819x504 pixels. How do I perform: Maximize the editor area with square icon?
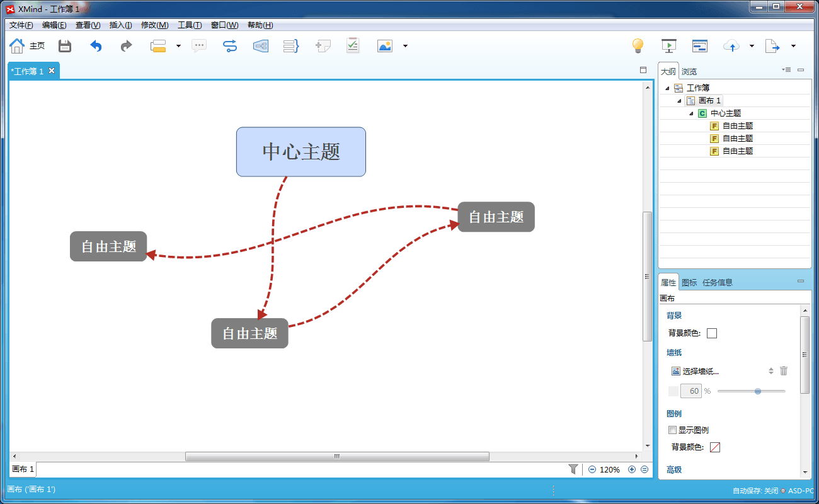[x=643, y=70]
